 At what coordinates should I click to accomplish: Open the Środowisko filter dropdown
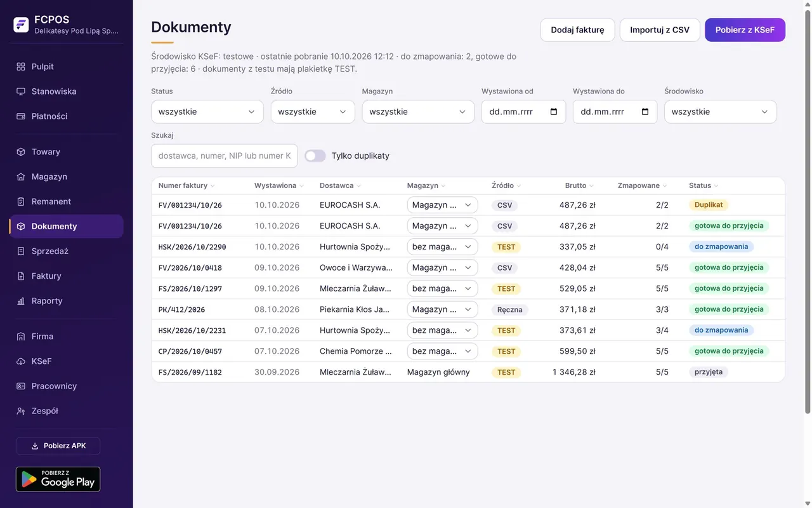tap(721, 112)
